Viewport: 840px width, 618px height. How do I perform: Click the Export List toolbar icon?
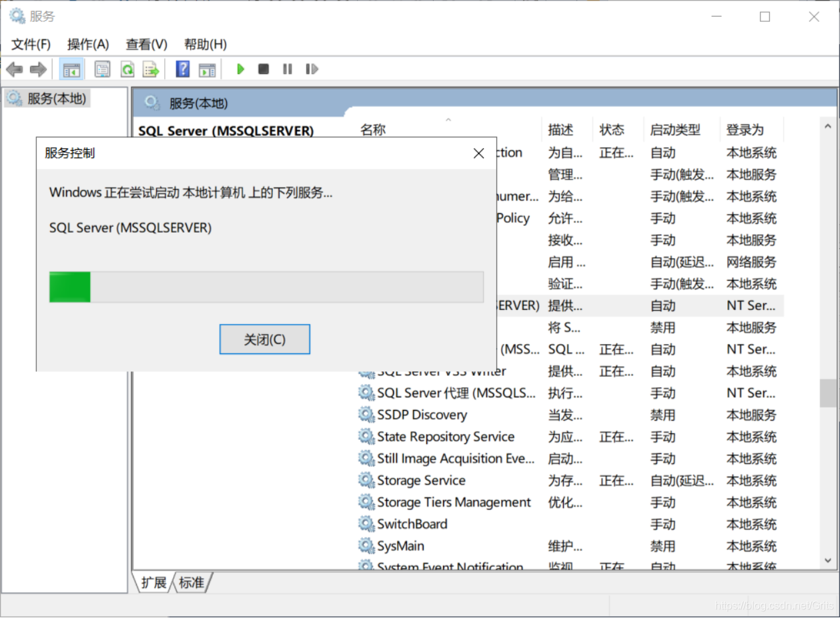click(x=151, y=69)
